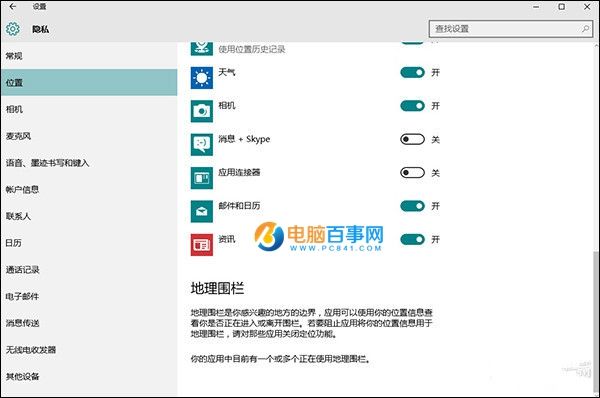Focus the 查找设置 search box

pyautogui.click(x=511, y=29)
